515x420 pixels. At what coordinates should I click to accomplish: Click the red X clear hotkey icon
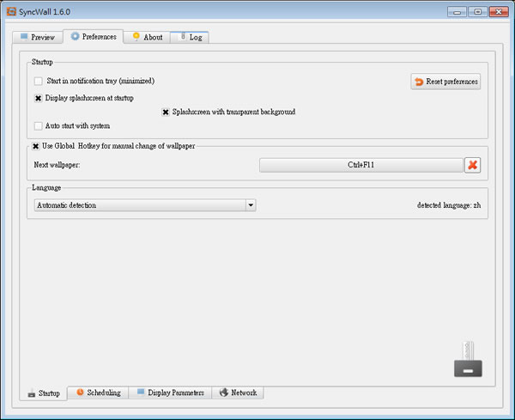pos(472,164)
